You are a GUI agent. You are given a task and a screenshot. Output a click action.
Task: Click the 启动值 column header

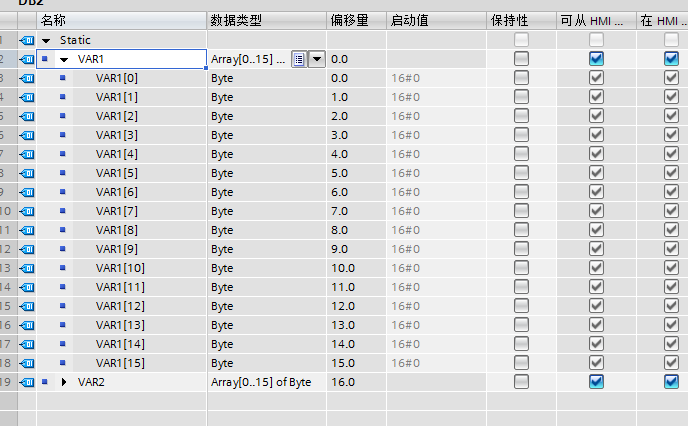click(x=436, y=21)
